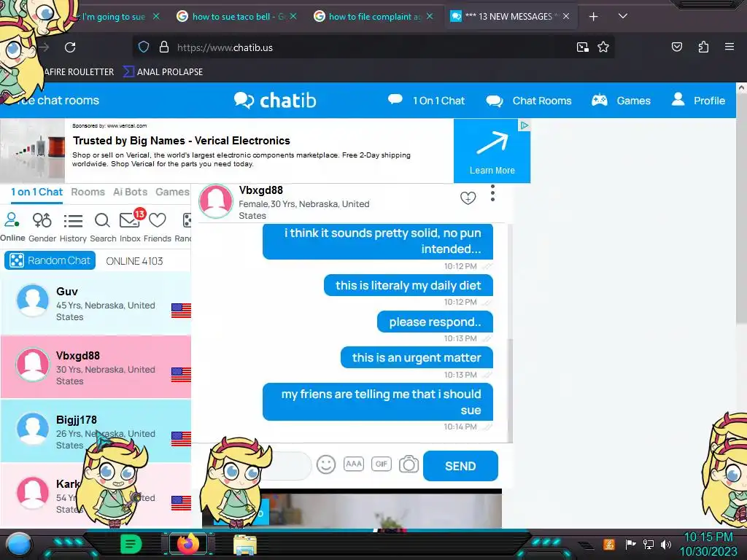Click the AAA text style icon
This screenshot has width=747, height=560.
coord(354,464)
